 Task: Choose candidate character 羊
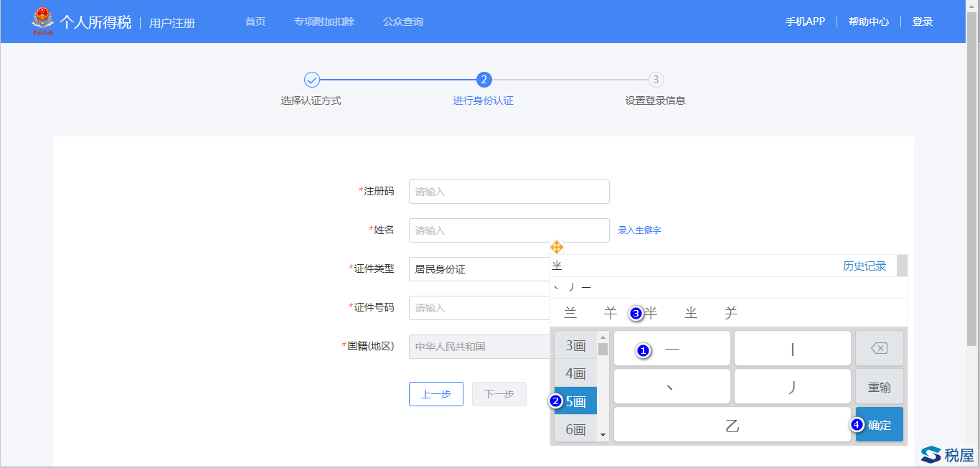click(x=611, y=313)
